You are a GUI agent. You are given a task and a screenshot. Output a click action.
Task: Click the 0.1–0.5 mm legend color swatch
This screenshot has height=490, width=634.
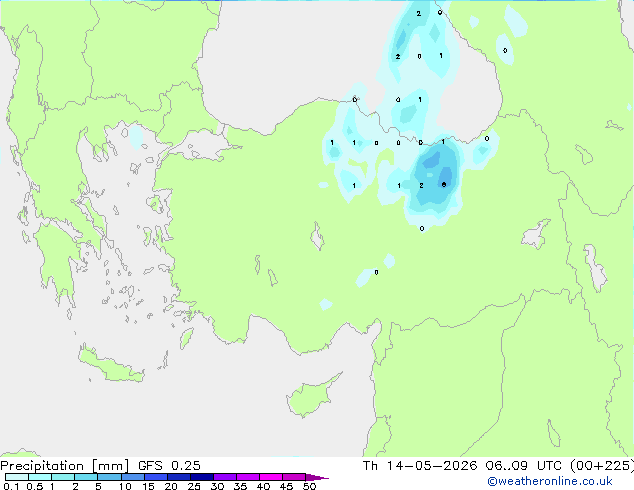coord(17,477)
